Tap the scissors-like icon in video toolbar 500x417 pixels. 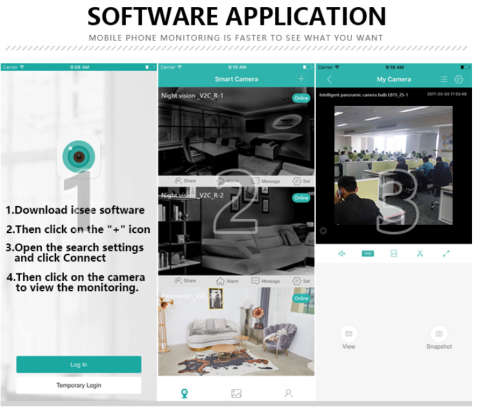coord(420,254)
